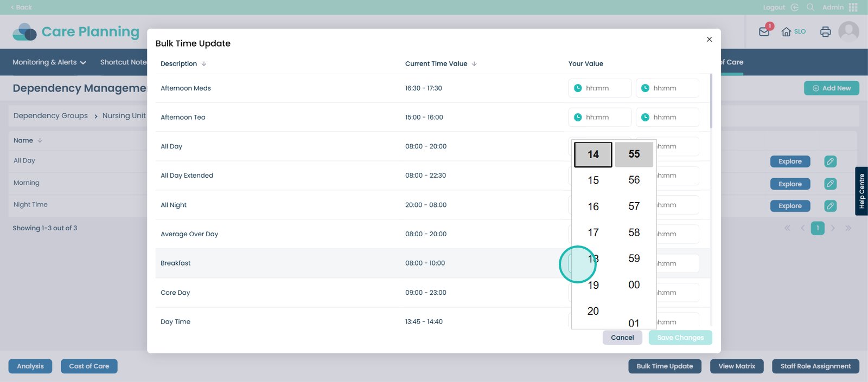Cancel the bulk time update
868x382 pixels.
(x=622, y=338)
